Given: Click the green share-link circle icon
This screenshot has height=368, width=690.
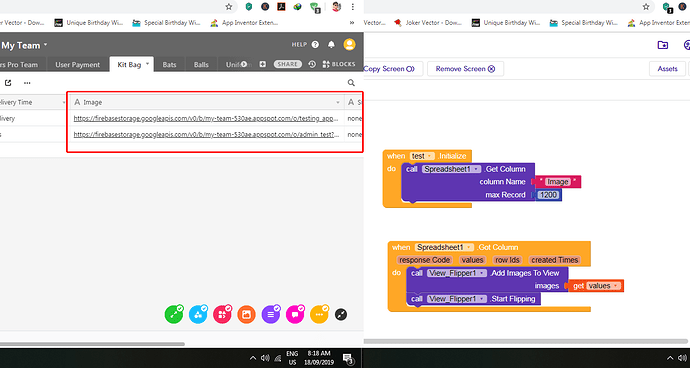Looking at the screenshot, I should click(x=173, y=314).
